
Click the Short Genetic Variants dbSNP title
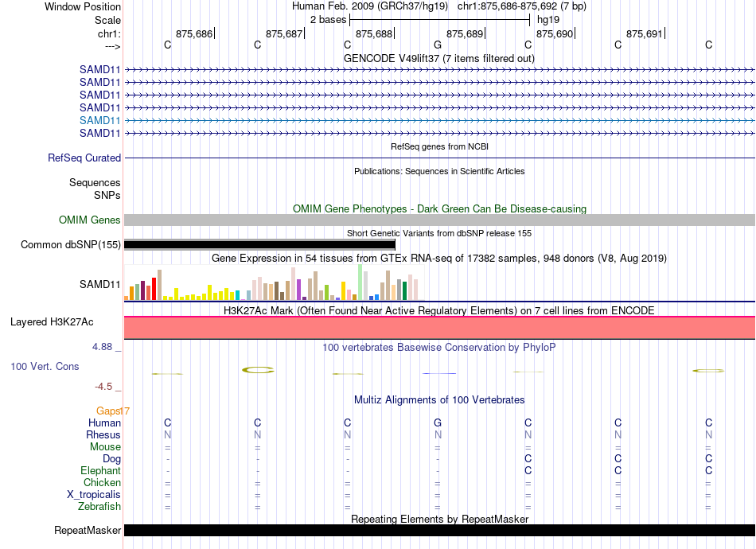coord(439,233)
